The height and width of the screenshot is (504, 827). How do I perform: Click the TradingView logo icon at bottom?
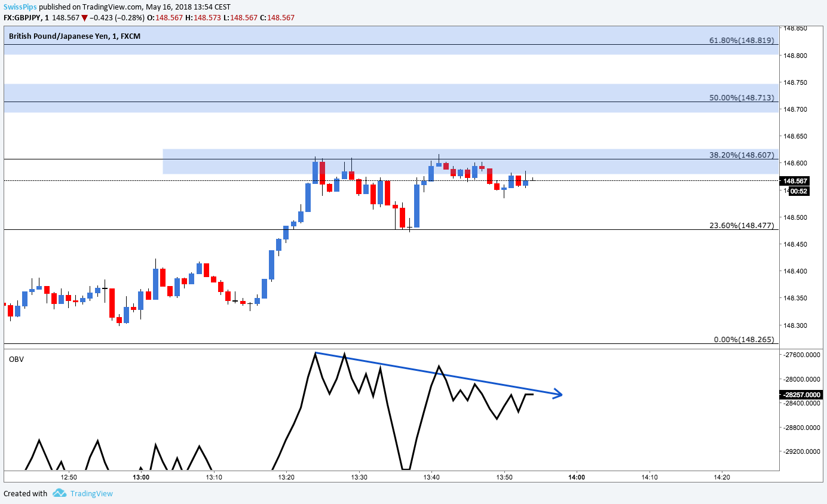59,493
